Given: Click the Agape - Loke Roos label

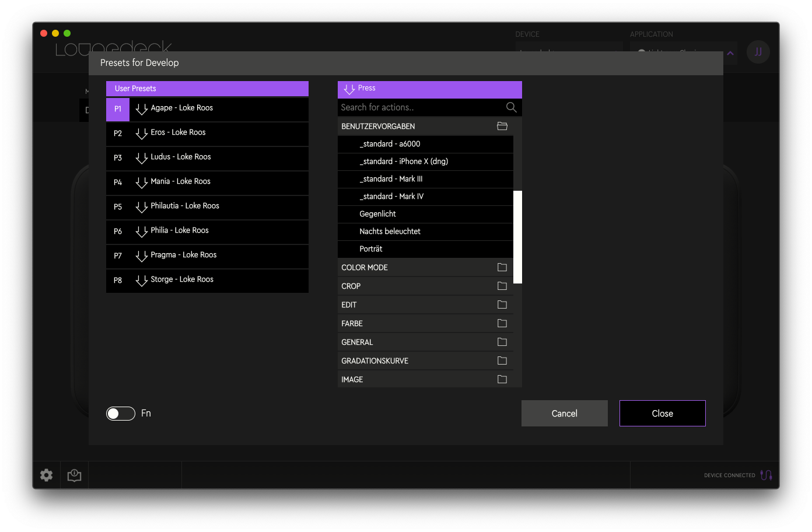Looking at the screenshot, I should [182, 108].
